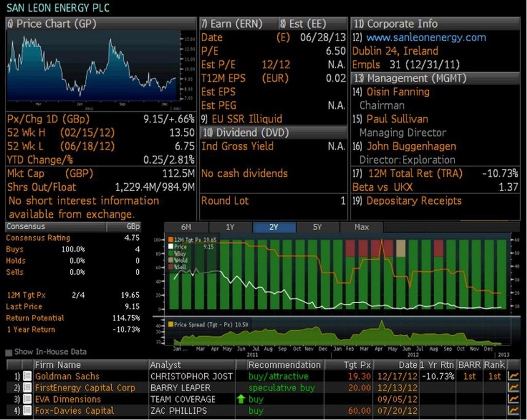Click chart icon for FirstEnergy Capital Corp
Viewport: 527px width, 420px height.
coord(513,388)
